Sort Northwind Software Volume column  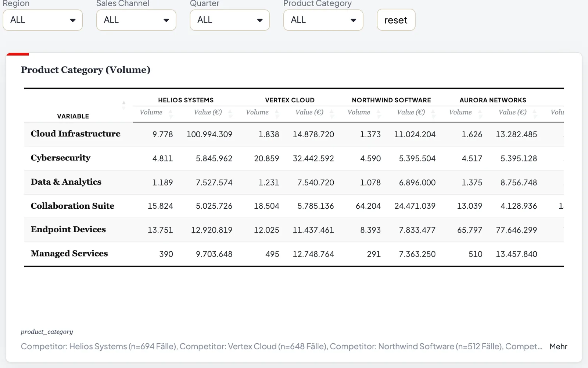pyautogui.click(x=379, y=114)
